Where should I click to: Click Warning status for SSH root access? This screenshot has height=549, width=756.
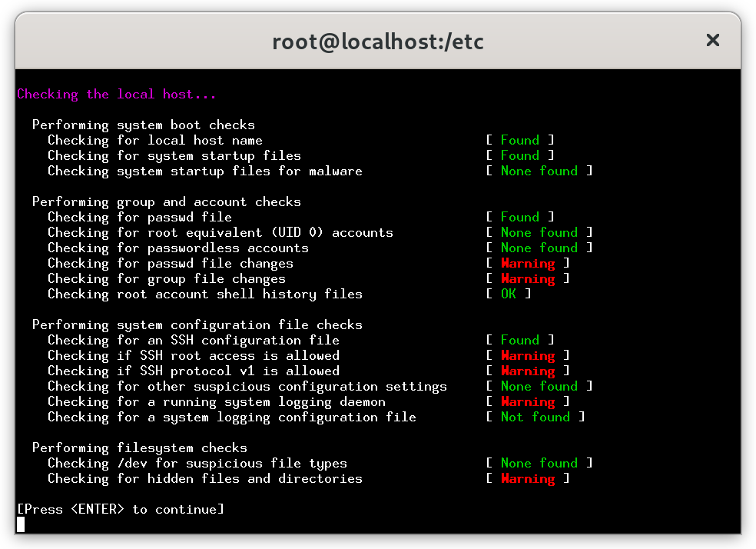coord(528,355)
